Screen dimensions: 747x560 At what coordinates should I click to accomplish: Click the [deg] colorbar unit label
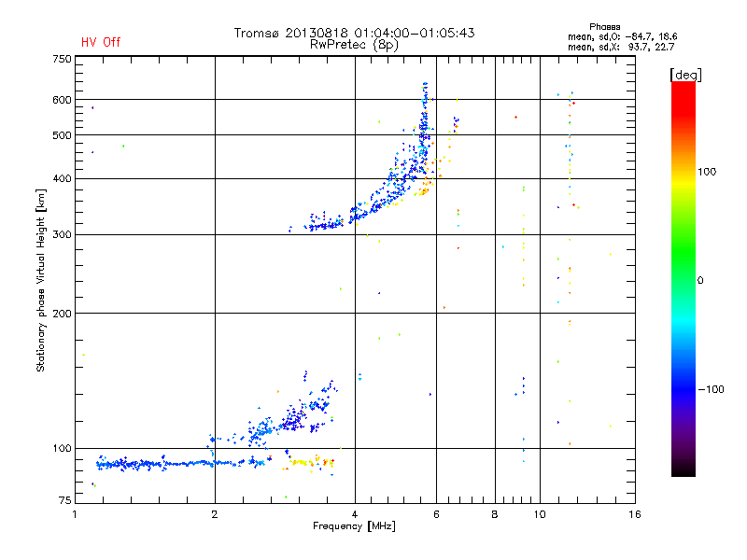point(685,75)
